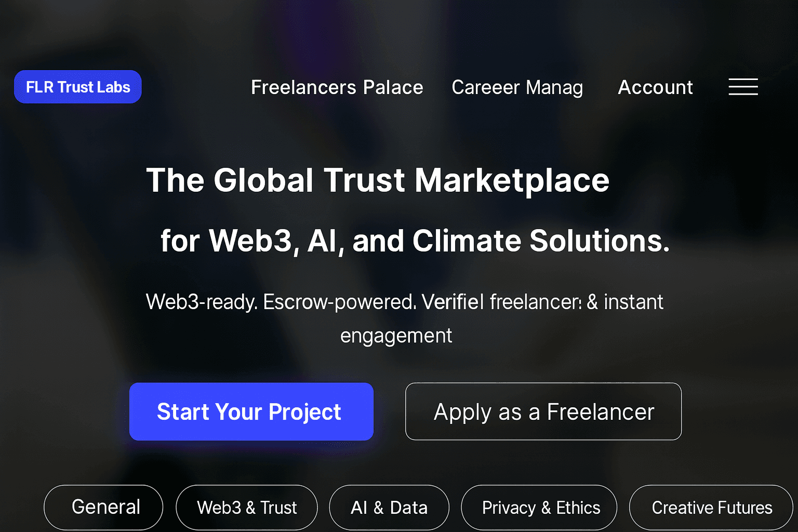798x532 pixels.
Task: Click the Account navigation link
Action: 655,87
